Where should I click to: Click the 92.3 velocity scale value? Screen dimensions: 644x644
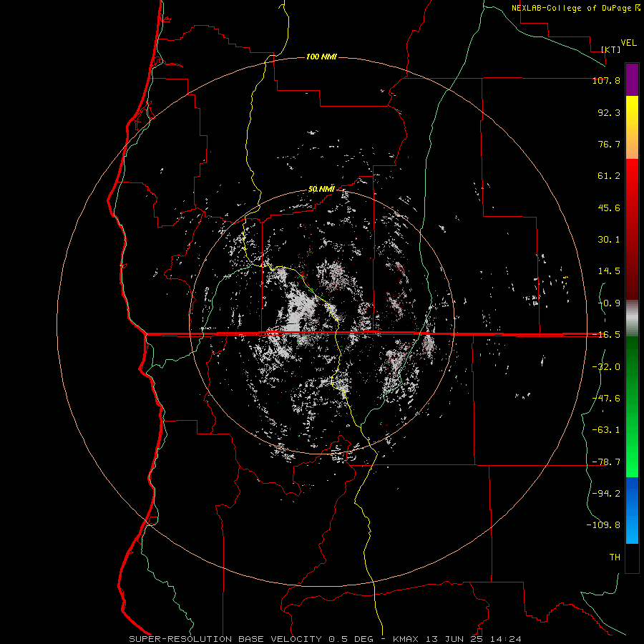[x=609, y=112]
